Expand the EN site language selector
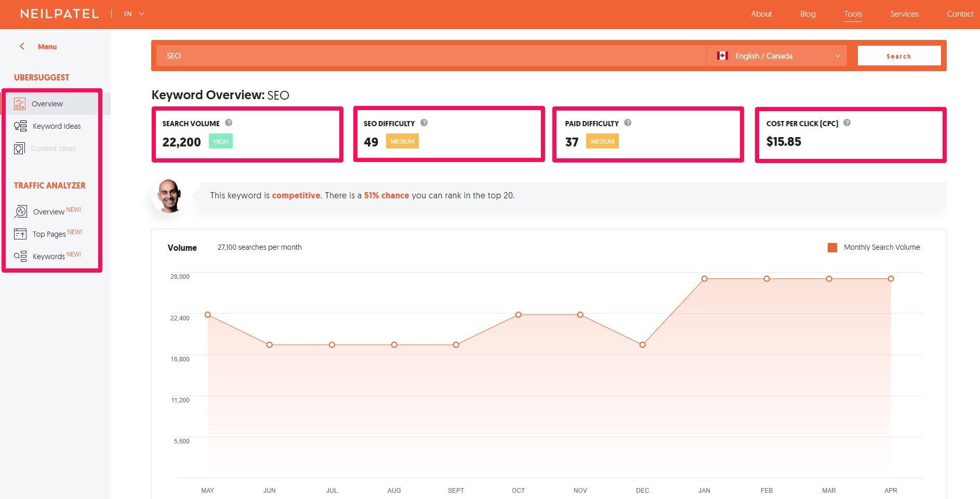 point(134,14)
